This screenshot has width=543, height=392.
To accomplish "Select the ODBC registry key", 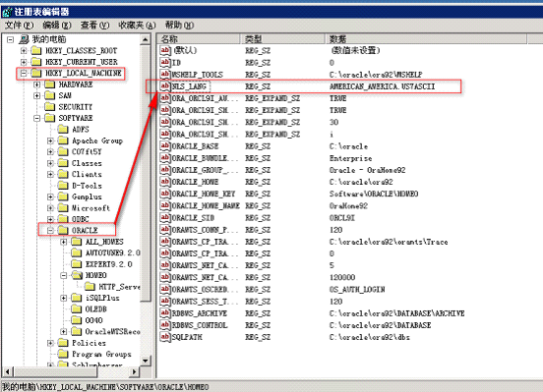I will click(81, 219).
